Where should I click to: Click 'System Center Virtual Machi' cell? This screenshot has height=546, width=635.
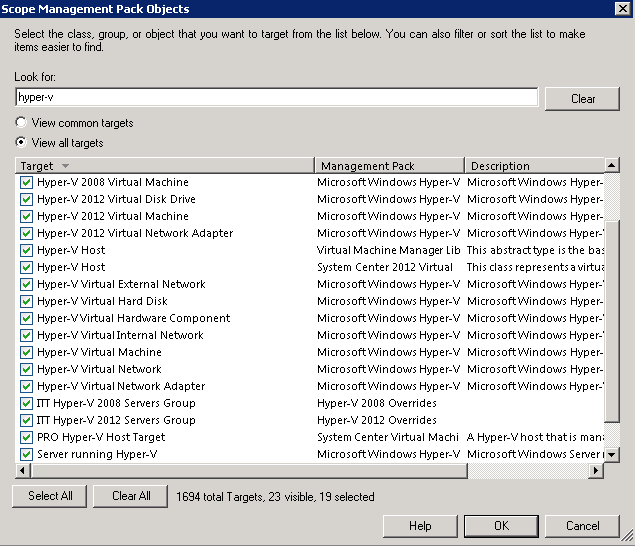point(388,437)
